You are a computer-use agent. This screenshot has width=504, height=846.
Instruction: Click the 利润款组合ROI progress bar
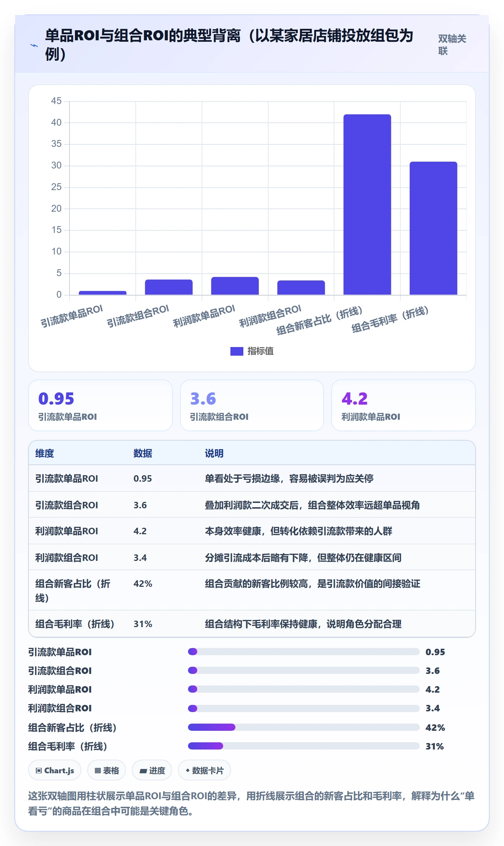point(304,708)
